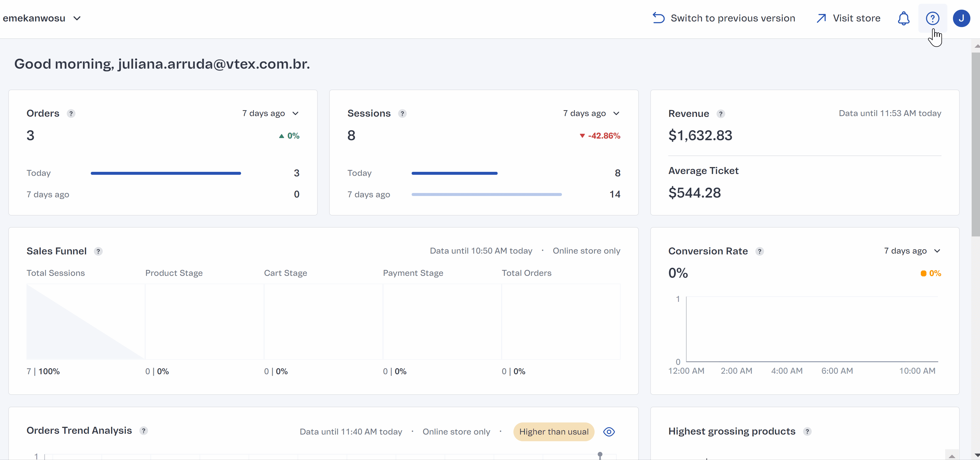
Task: Click the help center question mark icon
Action: pos(932,18)
